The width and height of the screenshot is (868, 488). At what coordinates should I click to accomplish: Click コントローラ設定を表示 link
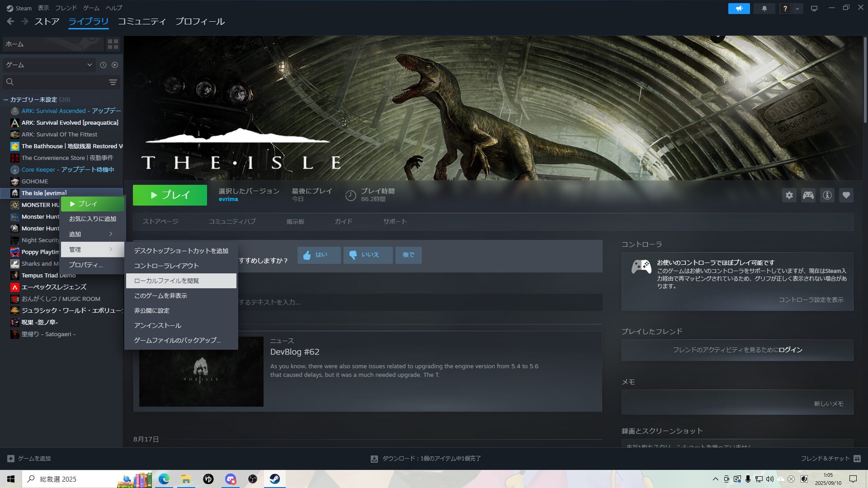pyautogui.click(x=811, y=300)
